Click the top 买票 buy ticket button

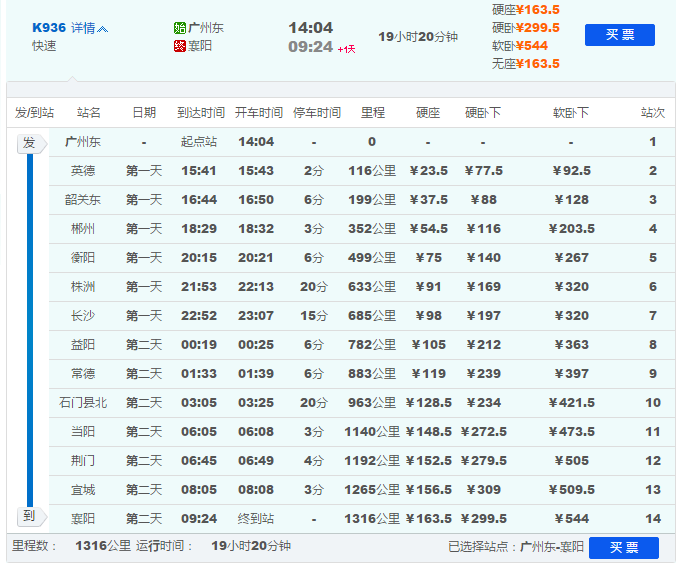(x=620, y=35)
